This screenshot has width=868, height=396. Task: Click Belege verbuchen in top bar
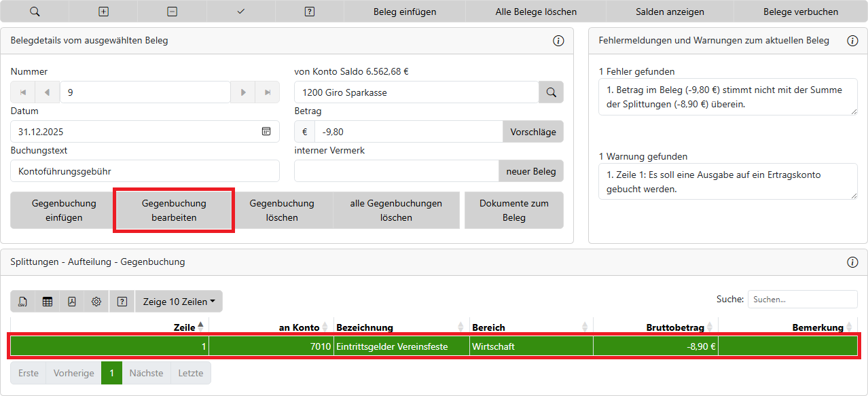click(x=801, y=12)
